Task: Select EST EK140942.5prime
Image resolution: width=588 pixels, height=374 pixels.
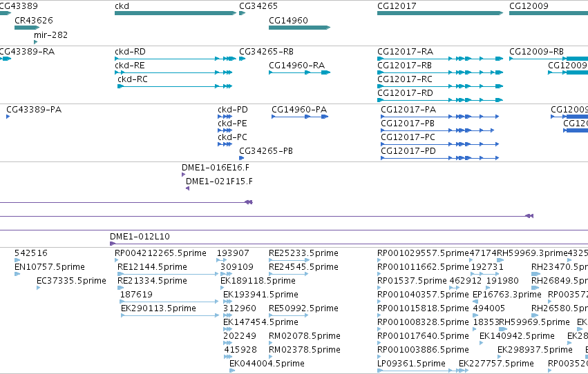Action: click(x=482, y=344)
